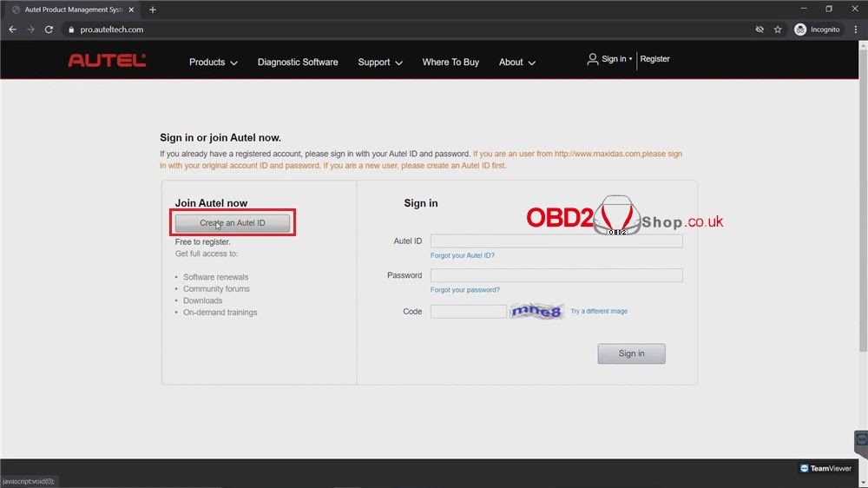868x488 pixels.
Task: Click the Register link in header
Action: click(654, 59)
